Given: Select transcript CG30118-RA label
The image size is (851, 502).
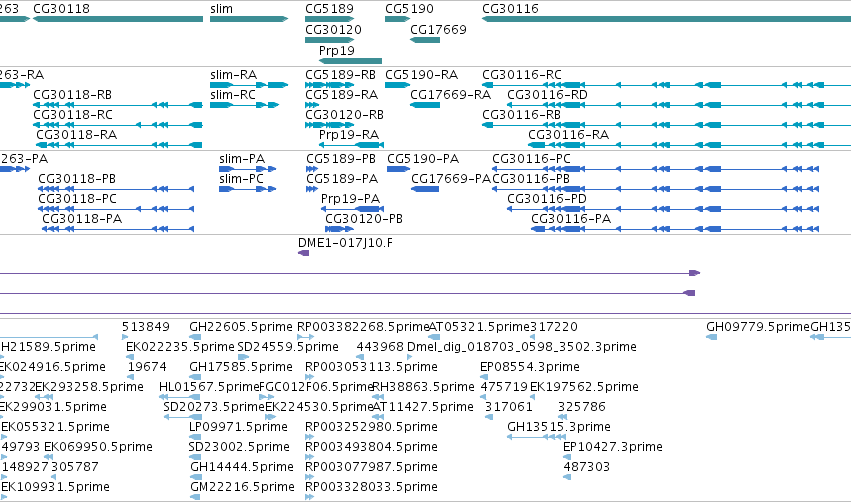Looking at the screenshot, I should (x=77, y=134).
